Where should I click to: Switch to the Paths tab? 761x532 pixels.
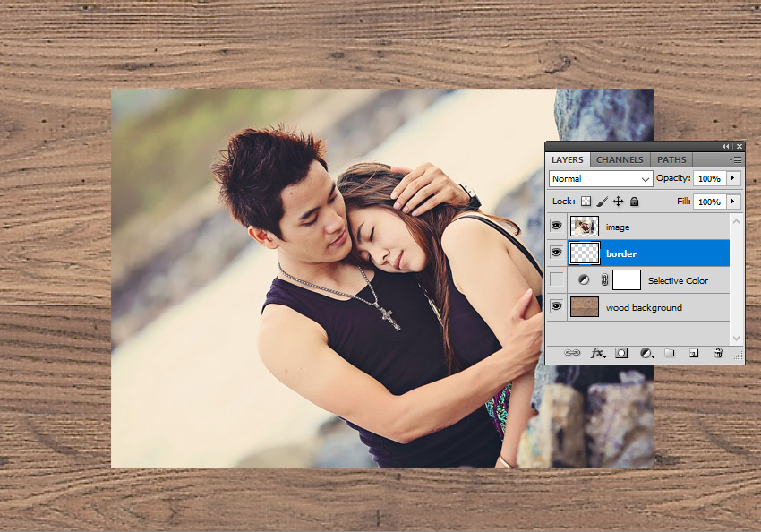pos(671,160)
